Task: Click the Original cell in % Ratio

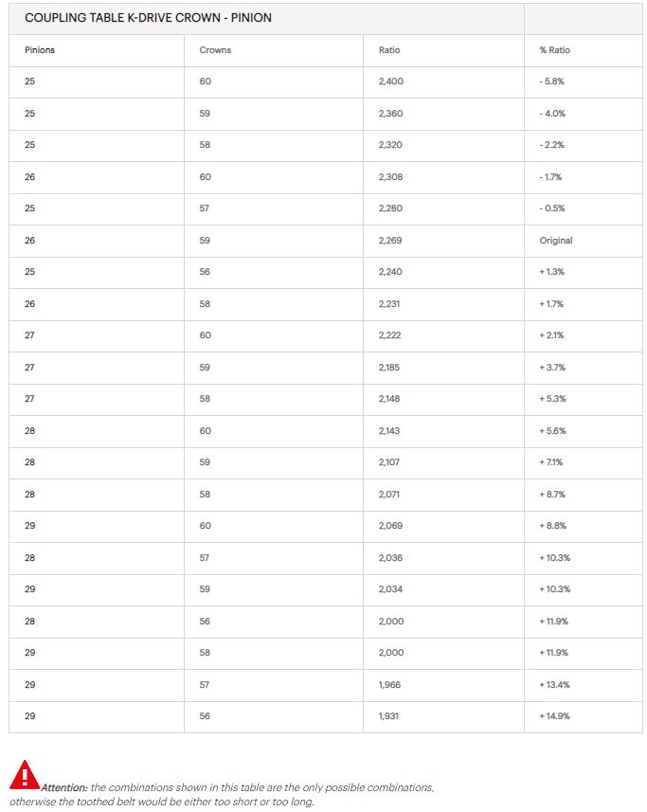Action: coord(556,241)
